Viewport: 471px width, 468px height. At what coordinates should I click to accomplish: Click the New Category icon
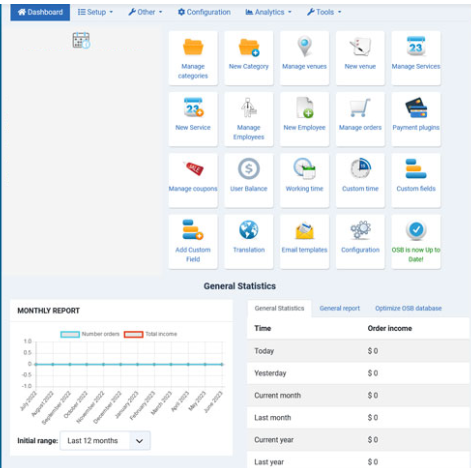click(x=249, y=47)
